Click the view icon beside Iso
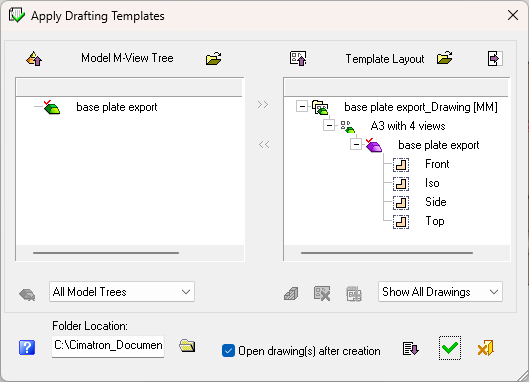Image resolution: width=529 pixels, height=382 pixels. point(401,184)
